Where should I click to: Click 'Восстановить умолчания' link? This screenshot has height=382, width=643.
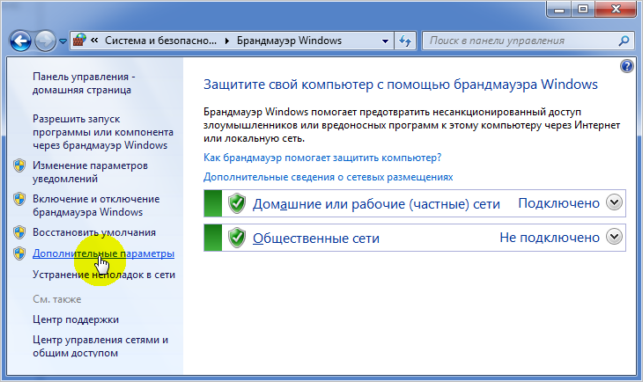(x=94, y=232)
